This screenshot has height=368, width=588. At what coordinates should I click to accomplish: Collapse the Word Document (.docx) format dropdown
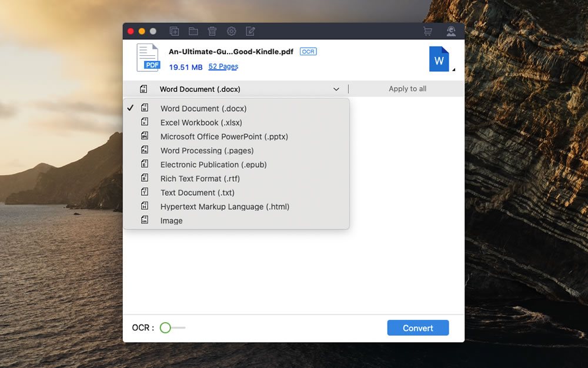[336, 89]
